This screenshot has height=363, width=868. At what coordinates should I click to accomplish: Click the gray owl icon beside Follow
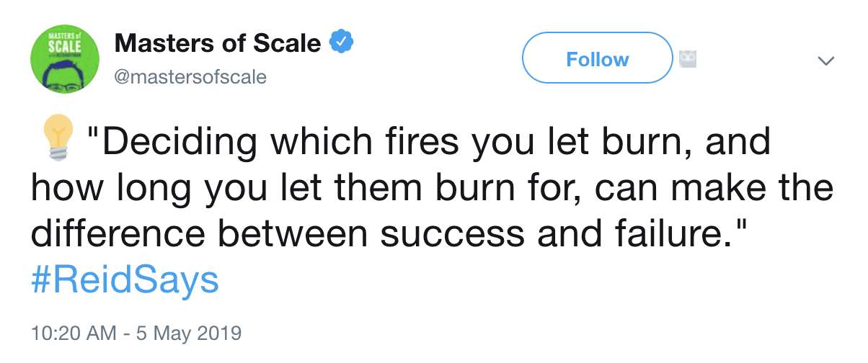point(688,60)
